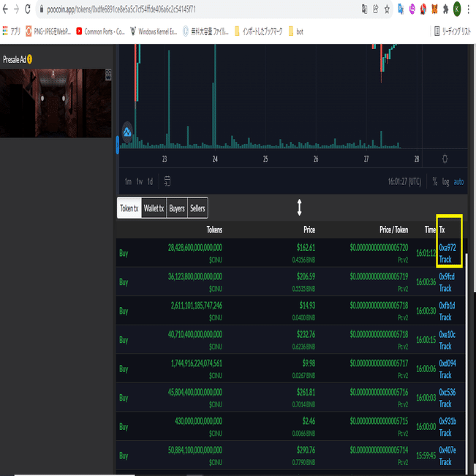This screenshot has width=476, height=476.
Task: Reload the poocoin page
Action: point(28,10)
